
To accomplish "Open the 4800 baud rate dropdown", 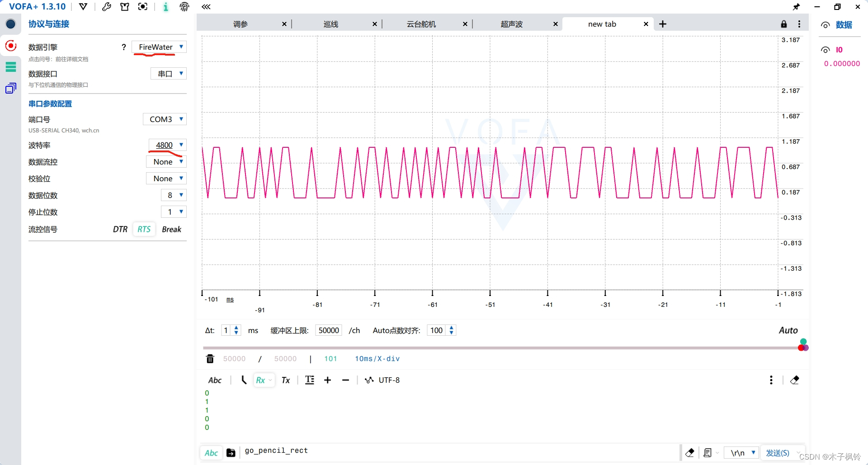I will (x=167, y=145).
